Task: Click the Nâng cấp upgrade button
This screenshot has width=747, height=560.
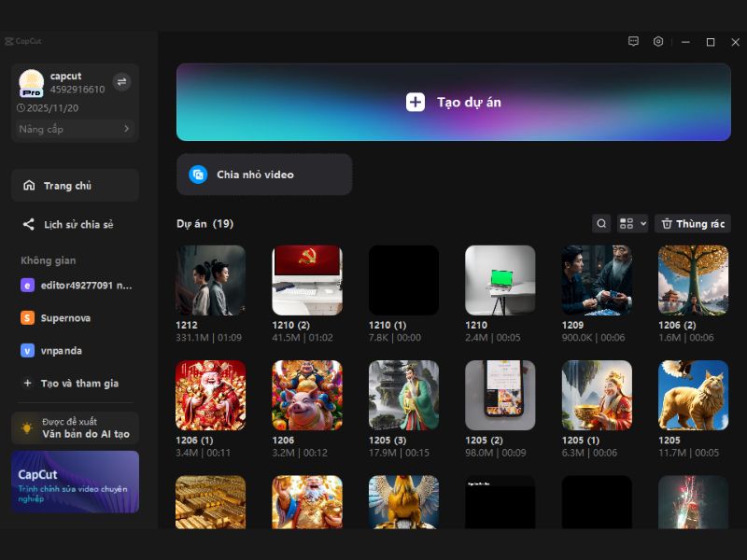Action: [x=75, y=129]
